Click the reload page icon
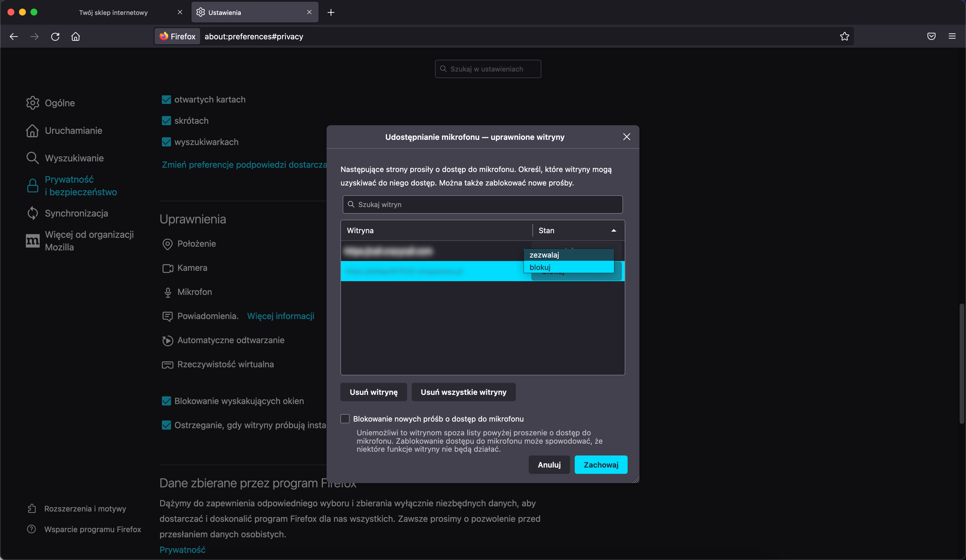This screenshot has width=966, height=560. 55,36
